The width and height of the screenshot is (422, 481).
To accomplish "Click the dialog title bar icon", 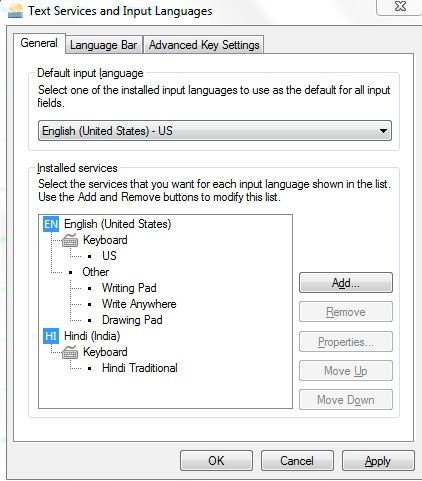I will [15, 11].
